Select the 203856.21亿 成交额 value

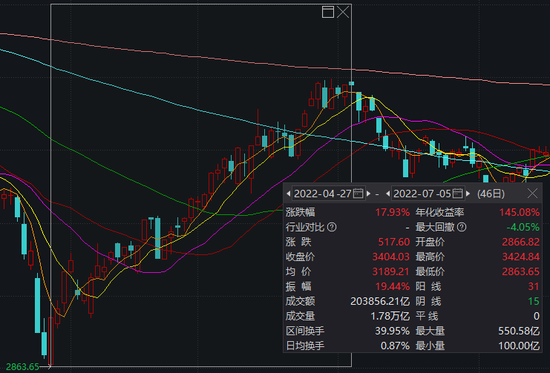point(380,301)
